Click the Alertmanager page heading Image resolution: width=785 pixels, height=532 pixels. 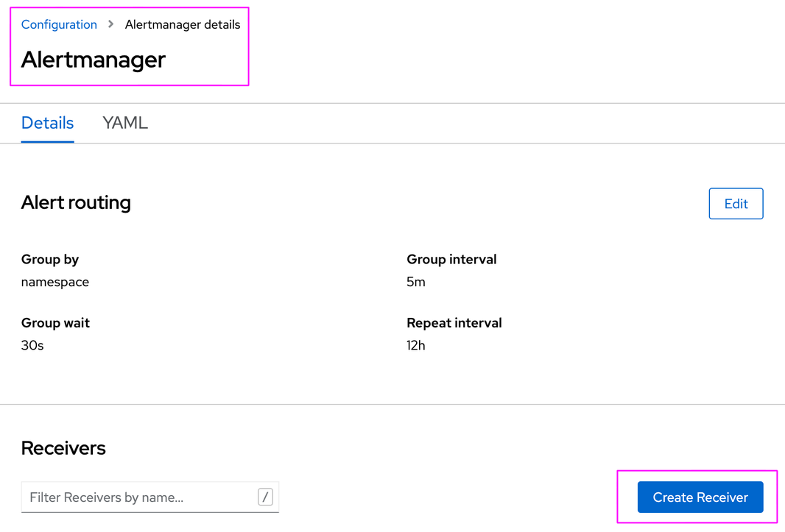[94, 60]
